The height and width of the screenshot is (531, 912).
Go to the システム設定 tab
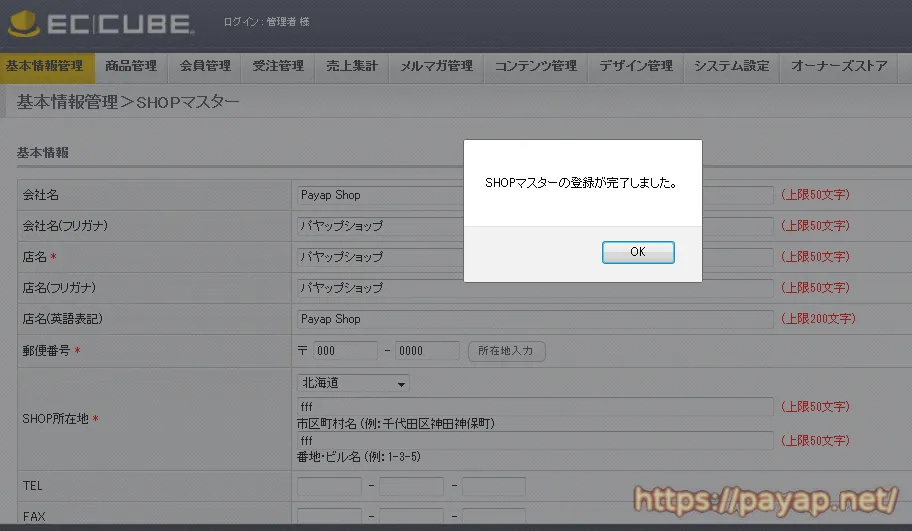click(732, 67)
